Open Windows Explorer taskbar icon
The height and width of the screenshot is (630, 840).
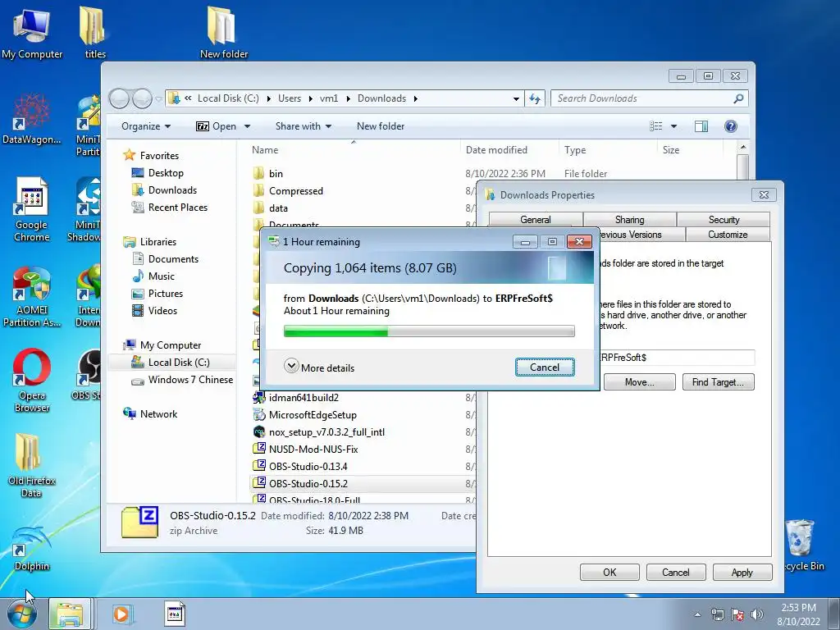click(71, 614)
